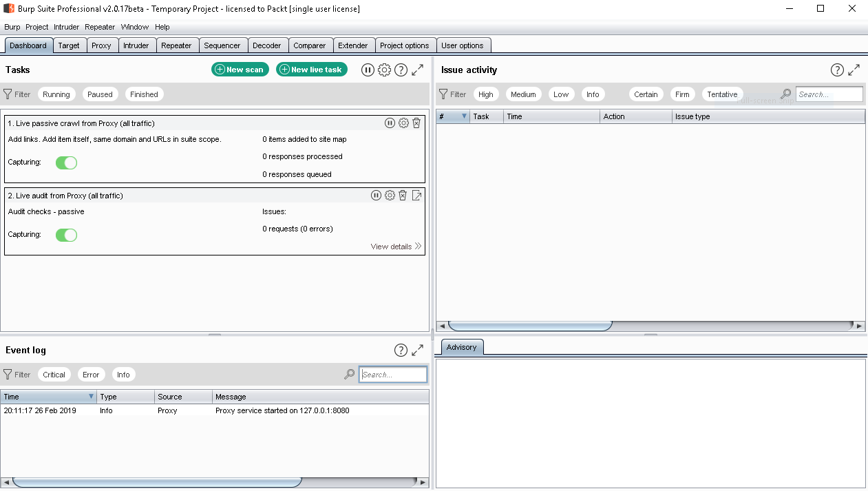Focus the Event log search field
Screen dimensions: 868x491
pyautogui.click(x=393, y=375)
